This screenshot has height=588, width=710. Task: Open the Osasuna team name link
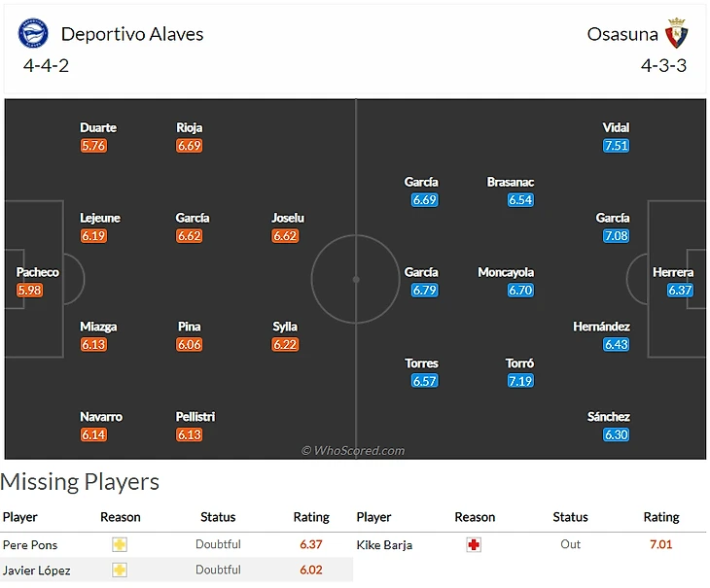(x=621, y=34)
